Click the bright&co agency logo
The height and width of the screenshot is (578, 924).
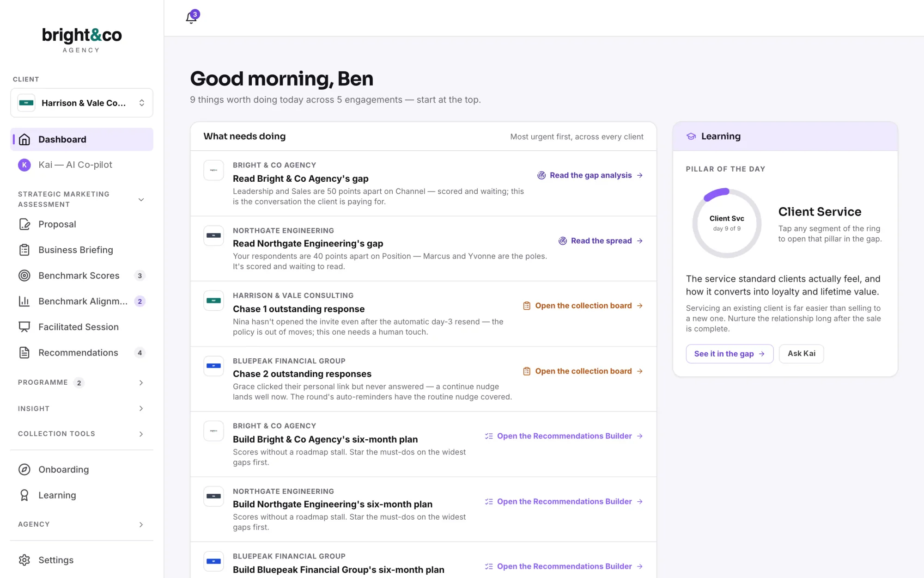(82, 40)
